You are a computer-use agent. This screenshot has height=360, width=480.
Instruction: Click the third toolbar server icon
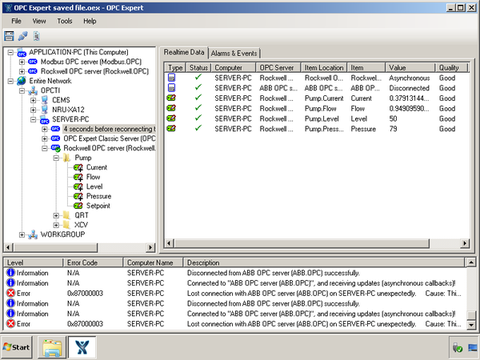pos(37,36)
